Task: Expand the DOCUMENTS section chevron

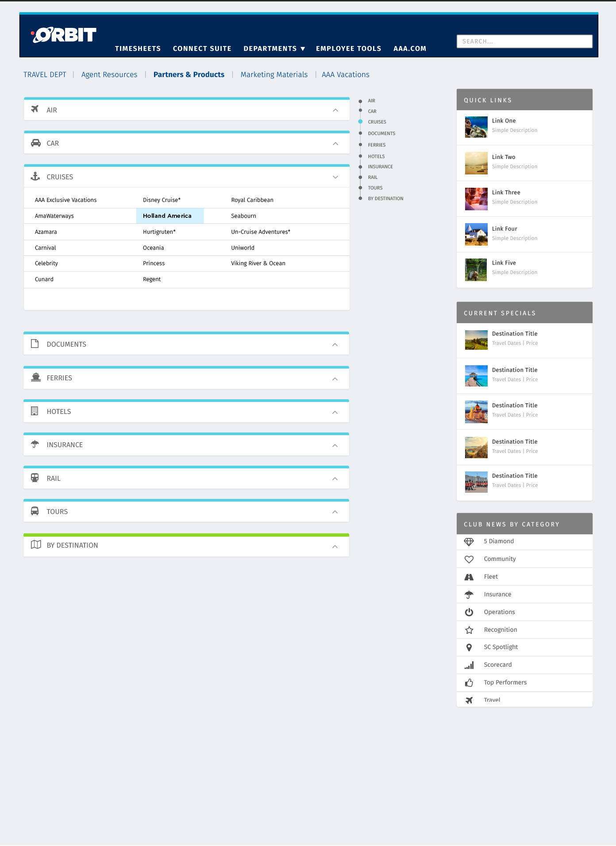Action: click(x=335, y=344)
